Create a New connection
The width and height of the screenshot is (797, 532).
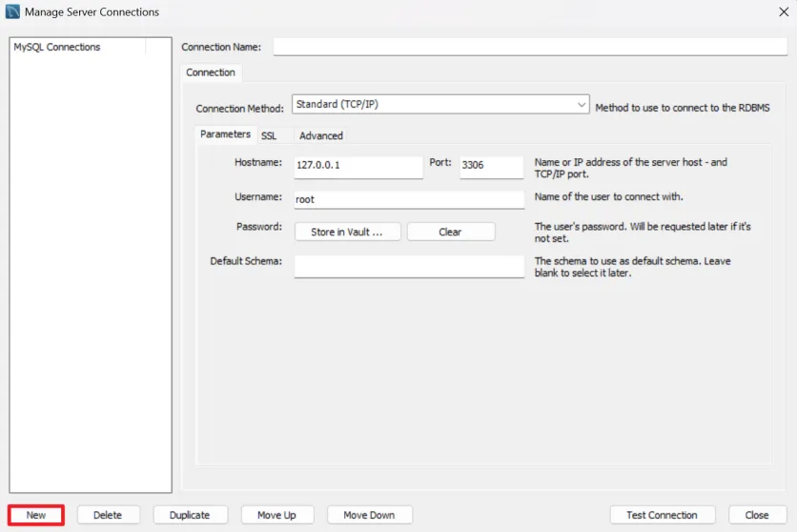coord(36,515)
